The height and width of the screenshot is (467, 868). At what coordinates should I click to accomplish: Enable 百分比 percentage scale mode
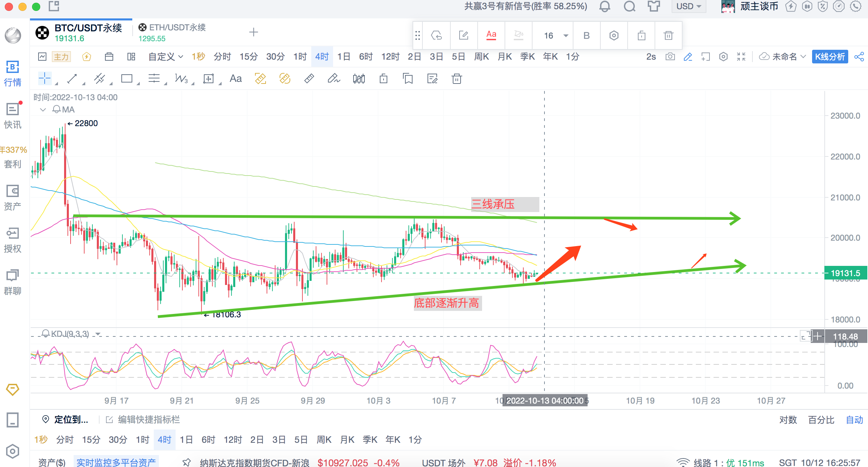click(x=821, y=420)
